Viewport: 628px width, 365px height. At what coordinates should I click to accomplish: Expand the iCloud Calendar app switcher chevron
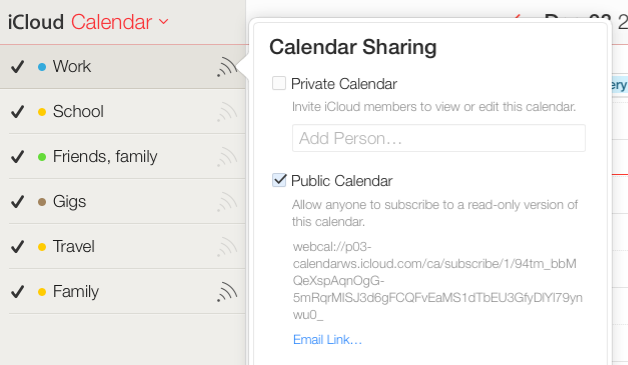pyautogui.click(x=163, y=21)
